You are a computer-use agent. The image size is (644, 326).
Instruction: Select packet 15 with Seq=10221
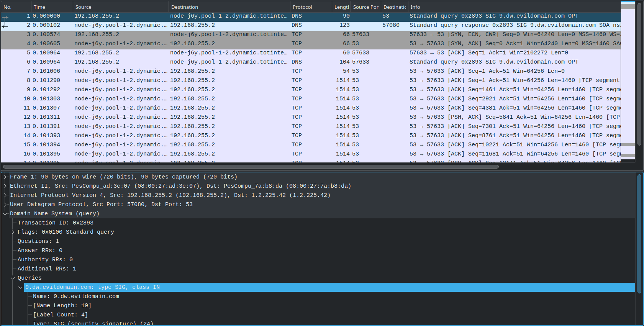311,145
